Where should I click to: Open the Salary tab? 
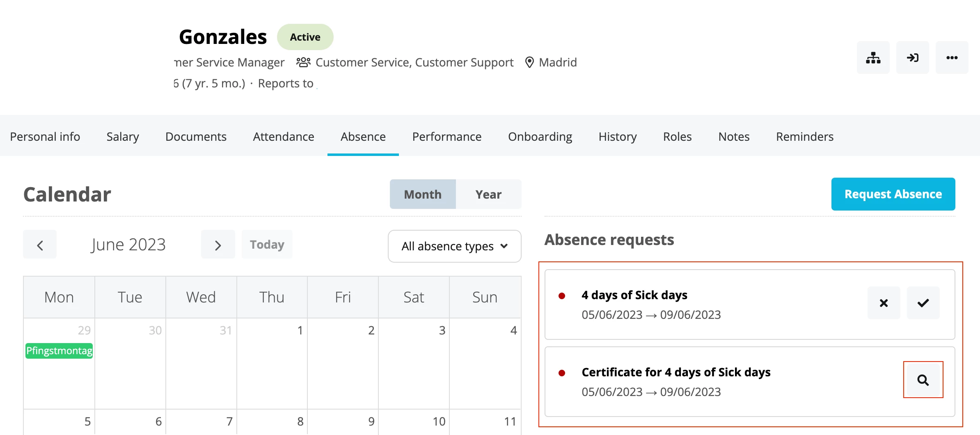123,136
